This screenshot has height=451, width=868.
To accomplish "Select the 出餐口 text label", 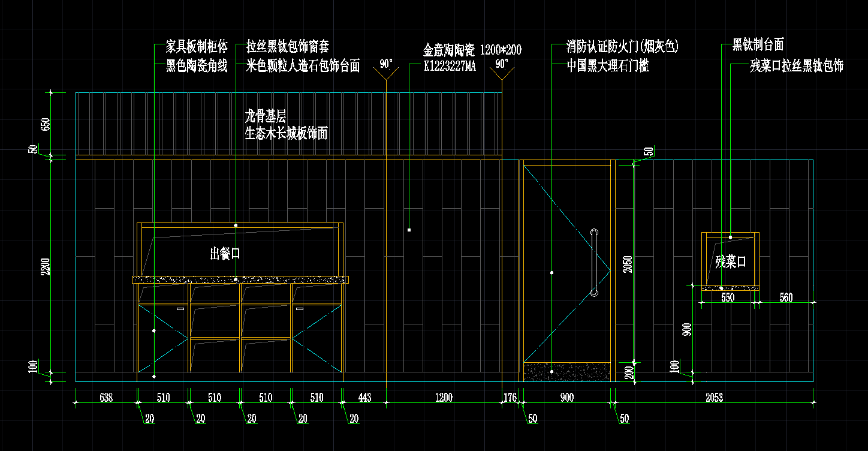I will (x=225, y=254).
